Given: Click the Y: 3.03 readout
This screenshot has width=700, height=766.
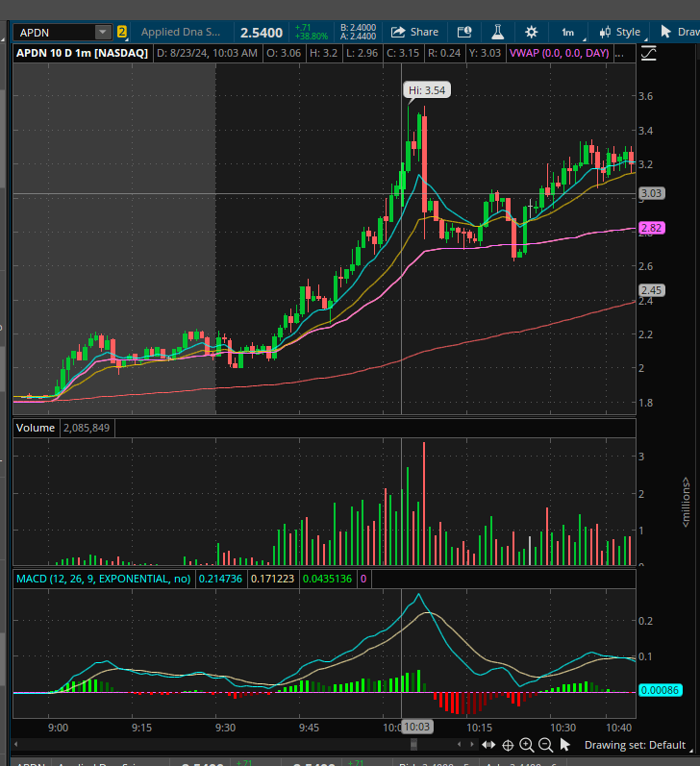Looking at the screenshot, I should click(485, 53).
